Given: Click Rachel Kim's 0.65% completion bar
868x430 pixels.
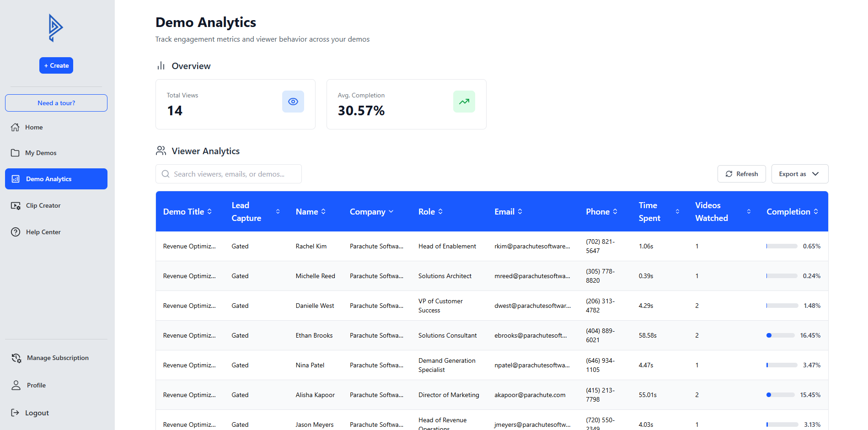Looking at the screenshot, I should click(x=782, y=246).
